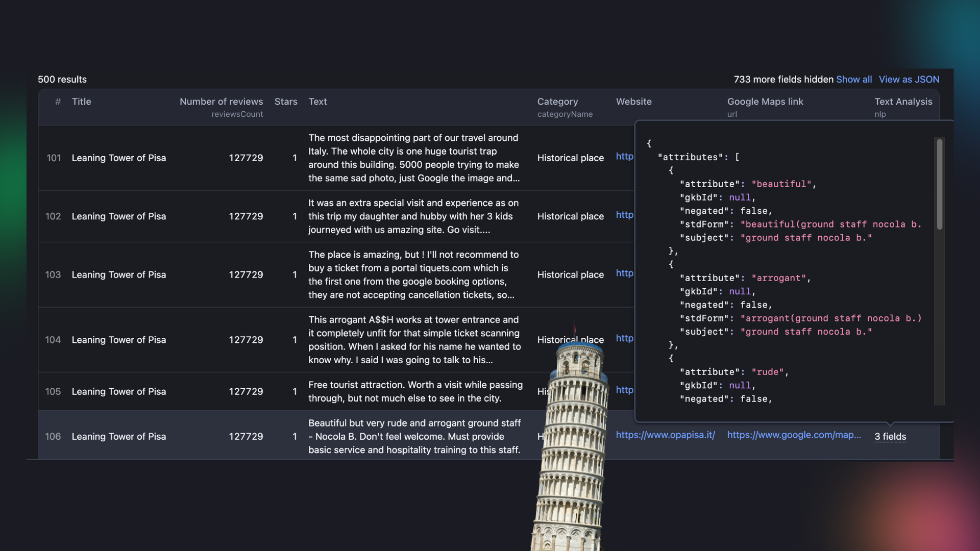Open the opapisa.it website link
This screenshot has width=980, height=551.
coord(665,435)
